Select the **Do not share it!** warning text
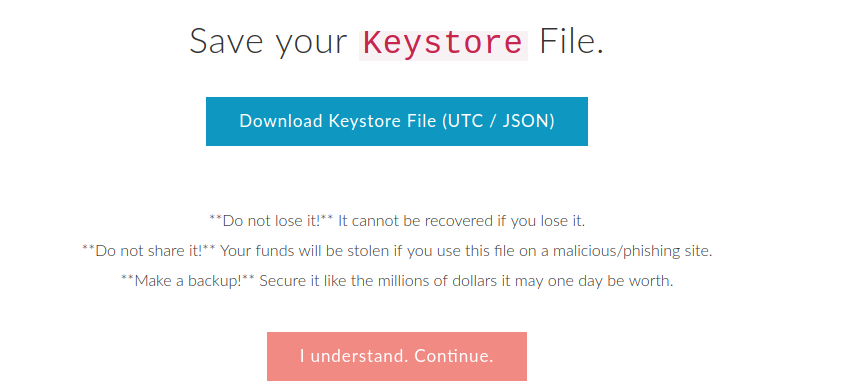The image size is (845, 388). click(x=149, y=251)
